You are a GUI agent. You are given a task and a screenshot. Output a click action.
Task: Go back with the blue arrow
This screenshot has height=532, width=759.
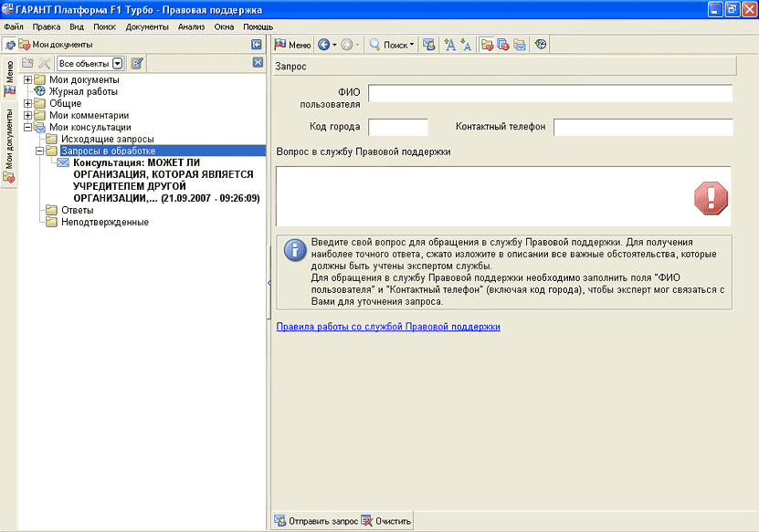323,45
